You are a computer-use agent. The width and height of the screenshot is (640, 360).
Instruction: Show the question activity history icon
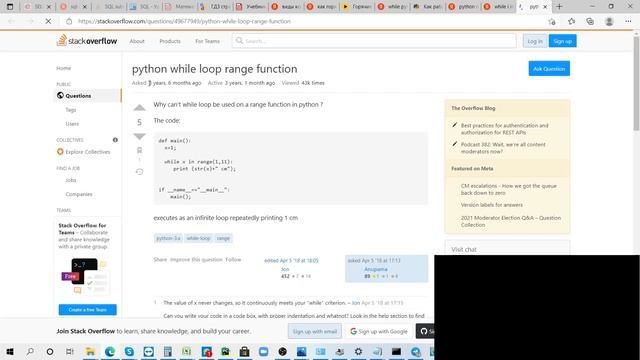pos(139,172)
